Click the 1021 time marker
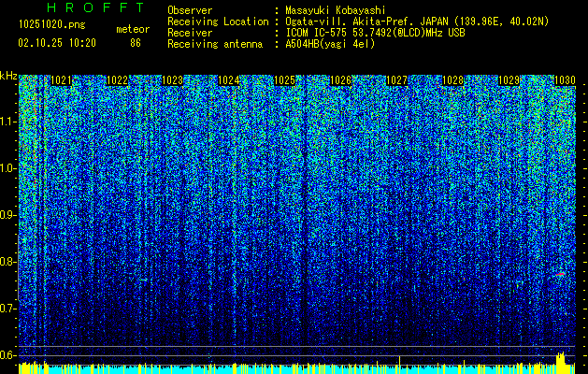The height and width of the screenshot is (374, 588). [x=61, y=80]
